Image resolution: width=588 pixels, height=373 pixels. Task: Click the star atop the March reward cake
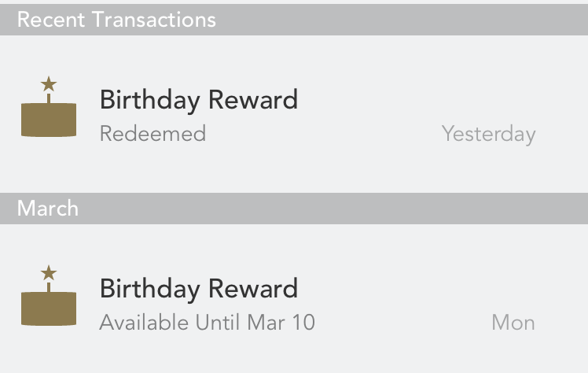pyautogui.click(x=49, y=273)
